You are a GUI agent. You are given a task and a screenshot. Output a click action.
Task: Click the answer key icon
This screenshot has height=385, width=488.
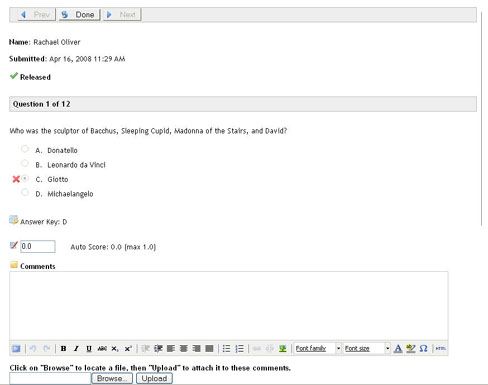tap(13, 220)
